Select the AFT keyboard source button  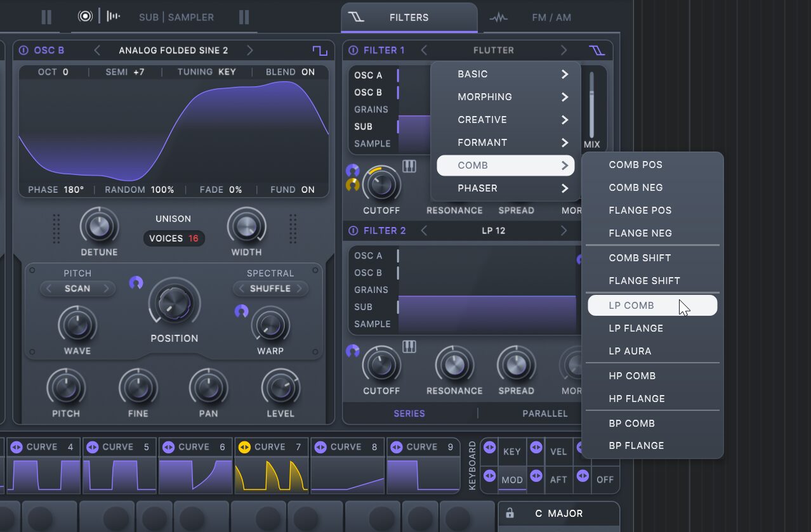coord(558,479)
